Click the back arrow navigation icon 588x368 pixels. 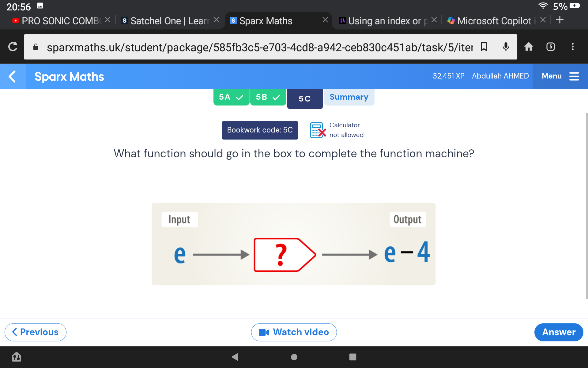(13, 76)
